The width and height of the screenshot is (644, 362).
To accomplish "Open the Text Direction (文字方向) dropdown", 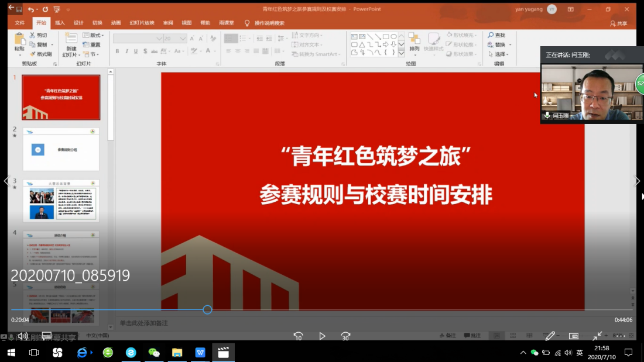I will tap(307, 35).
